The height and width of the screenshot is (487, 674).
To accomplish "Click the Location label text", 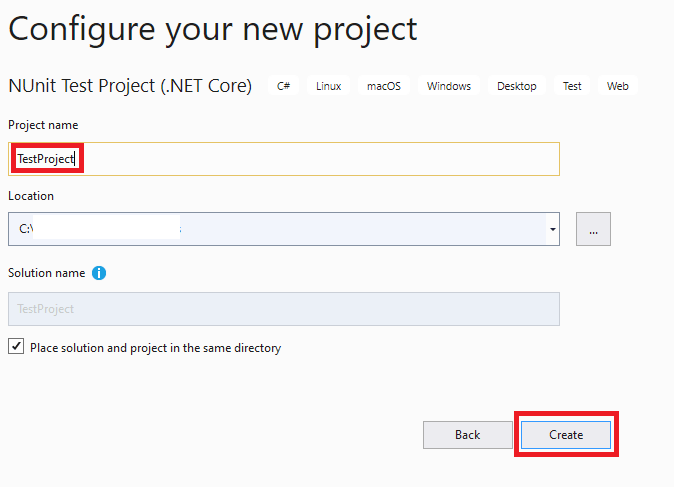I will pos(31,196).
